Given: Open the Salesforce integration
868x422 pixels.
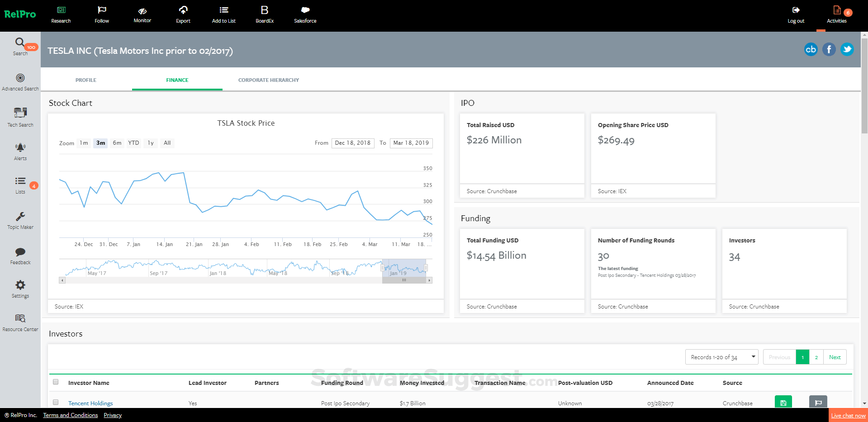Looking at the screenshot, I should coord(304,14).
